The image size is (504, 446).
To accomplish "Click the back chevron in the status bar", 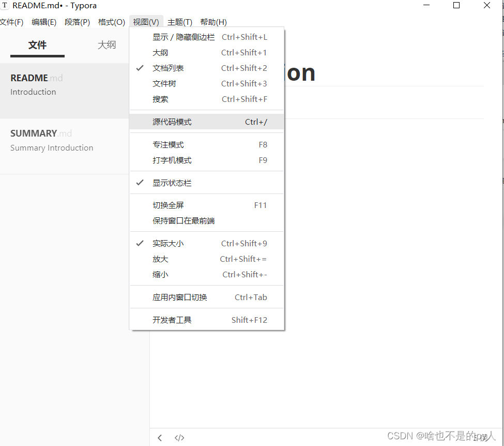I will (x=160, y=438).
